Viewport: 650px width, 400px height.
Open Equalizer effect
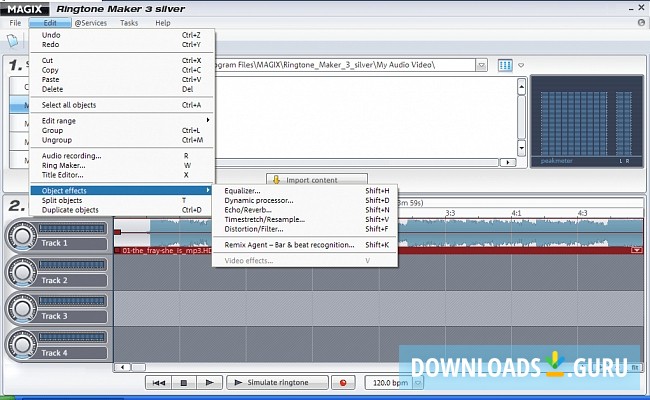point(305,191)
